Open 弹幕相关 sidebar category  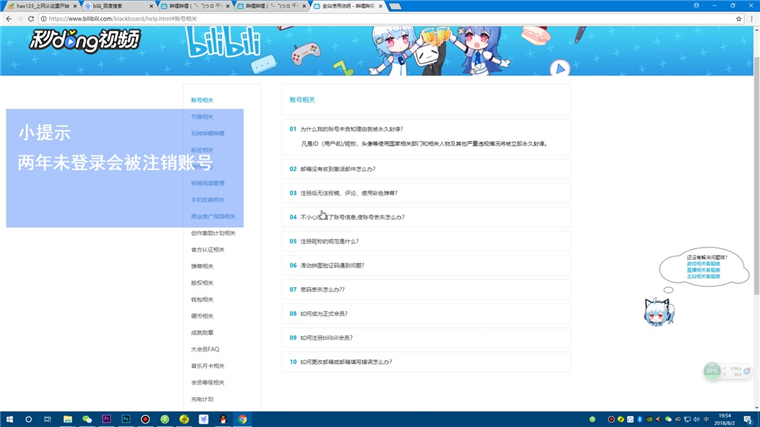202,266
